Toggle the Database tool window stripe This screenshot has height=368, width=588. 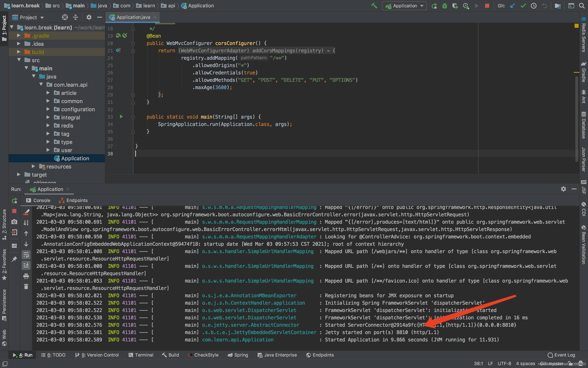pyautogui.click(x=584, y=125)
